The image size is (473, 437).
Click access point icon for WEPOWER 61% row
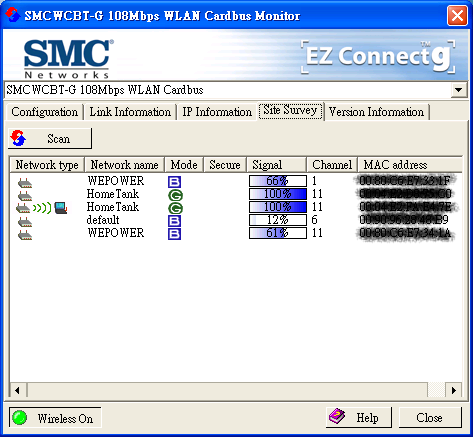pyautogui.click(x=25, y=235)
